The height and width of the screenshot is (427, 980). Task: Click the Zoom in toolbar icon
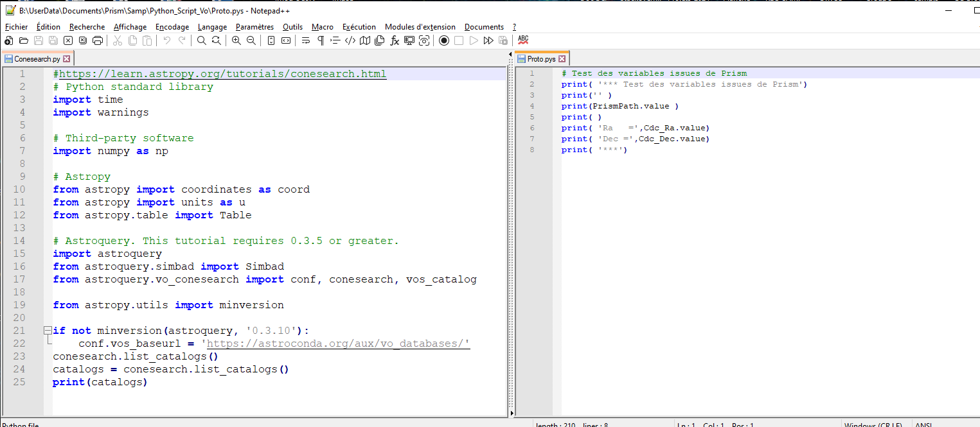click(236, 40)
